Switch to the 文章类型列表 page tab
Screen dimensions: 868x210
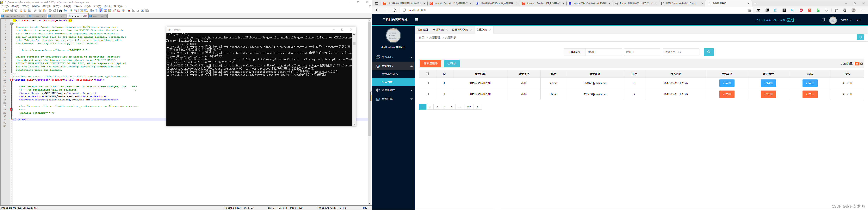coord(460,30)
